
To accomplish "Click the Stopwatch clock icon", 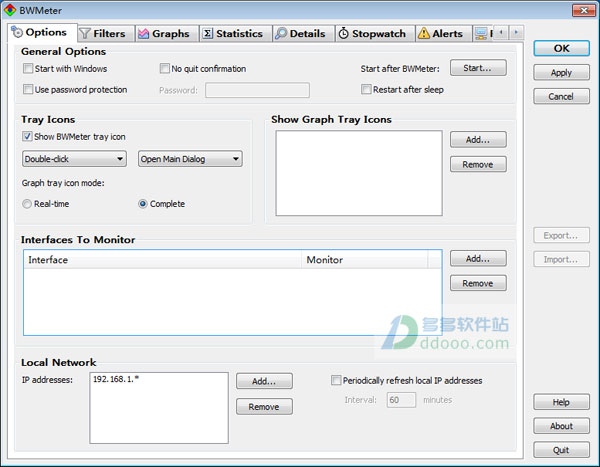I will [x=344, y=34].
